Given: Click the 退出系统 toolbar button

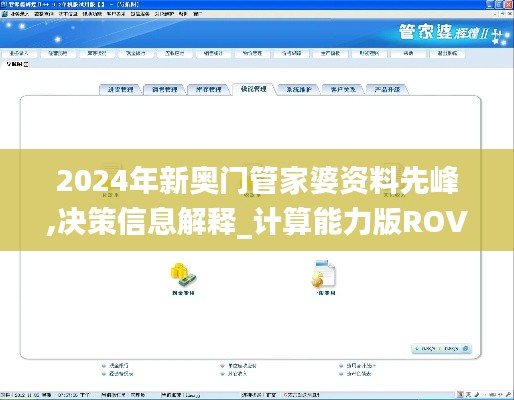Looking at the screenshot, I should 447,53.
